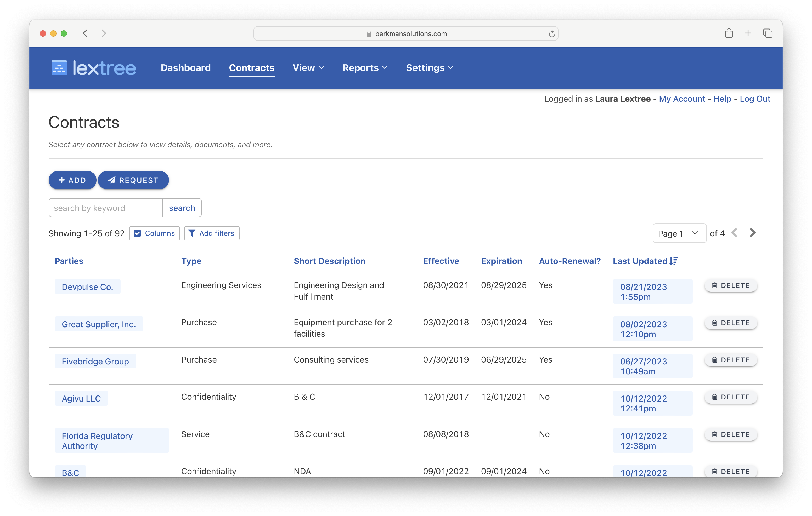
Task: Click the Contracts navigation tab
Action: point(252,67)
